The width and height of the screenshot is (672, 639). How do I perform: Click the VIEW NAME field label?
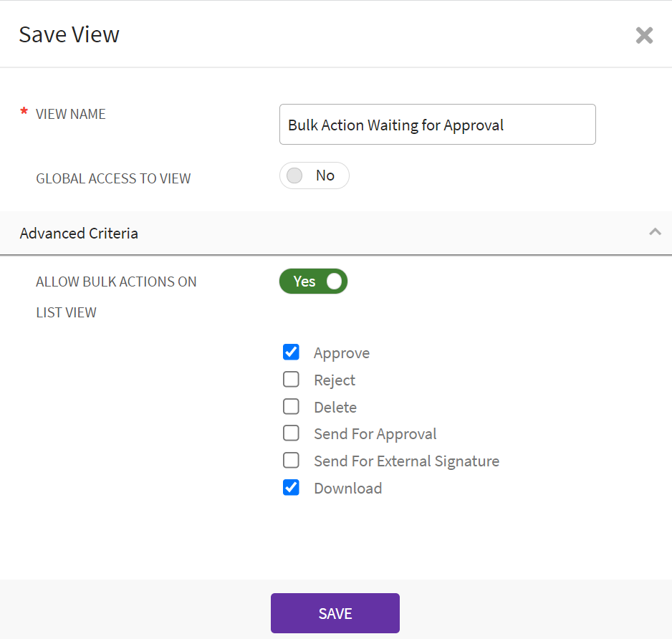[71, 114]
